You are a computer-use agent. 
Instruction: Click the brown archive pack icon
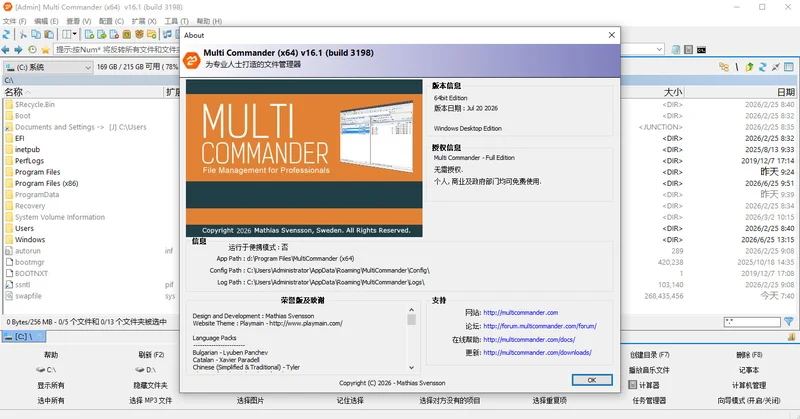[127, 35]
